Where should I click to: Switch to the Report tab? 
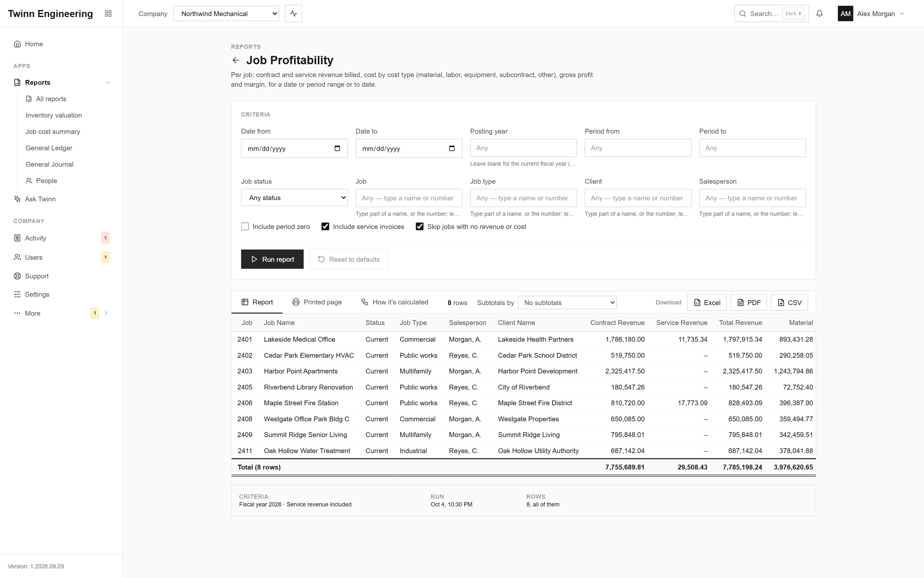click(x=257, y=302)
